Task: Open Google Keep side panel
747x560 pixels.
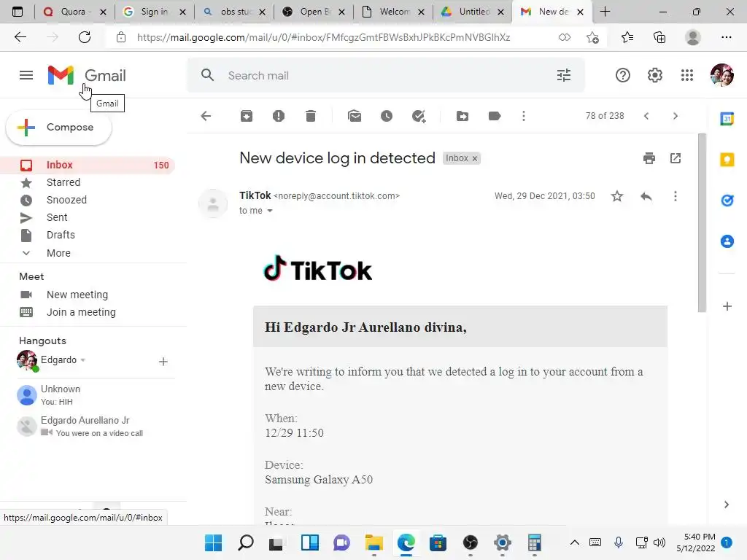Action: click(x=727, y=160)
